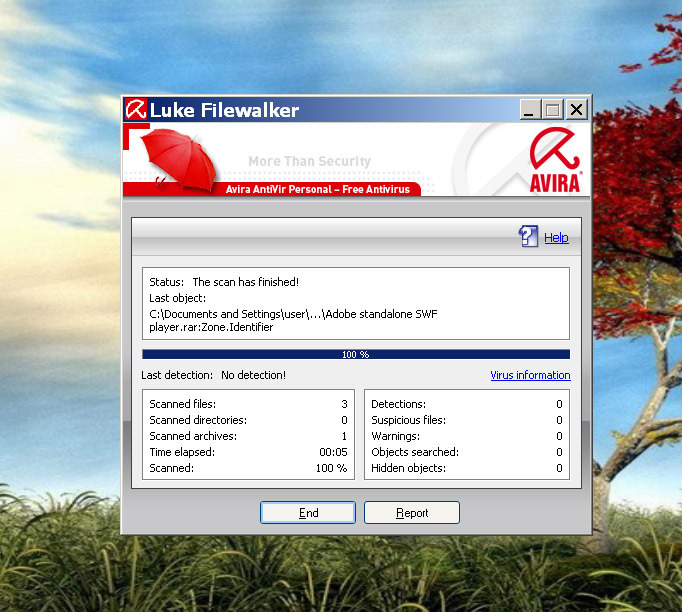Click the 'Avira AntiVir Personal – Free Antivirus' label

317,190
